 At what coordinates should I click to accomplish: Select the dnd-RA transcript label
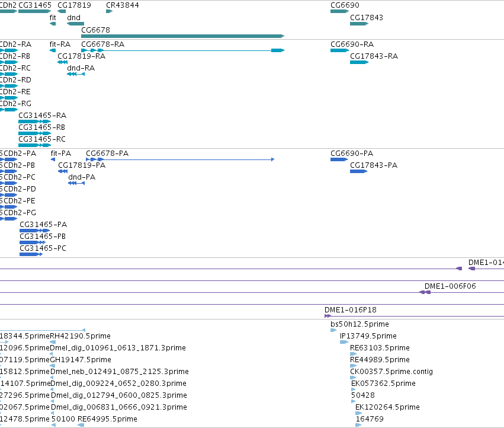click(x=81, y=68)
